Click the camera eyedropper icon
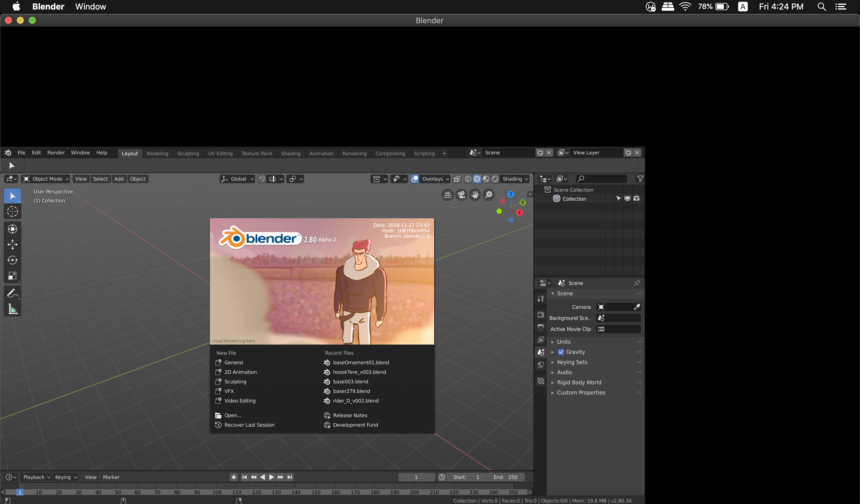This screenshot has height=504, width=860. 637,307
